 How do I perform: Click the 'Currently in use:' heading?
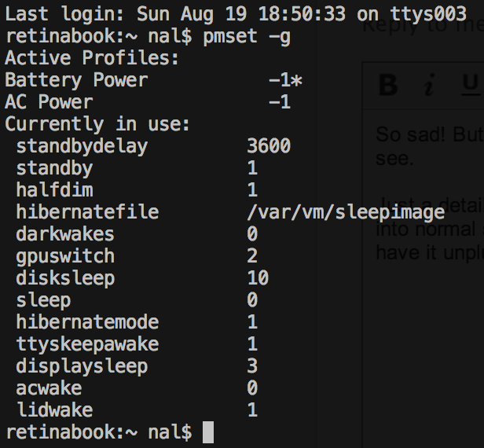click(97, 124)
